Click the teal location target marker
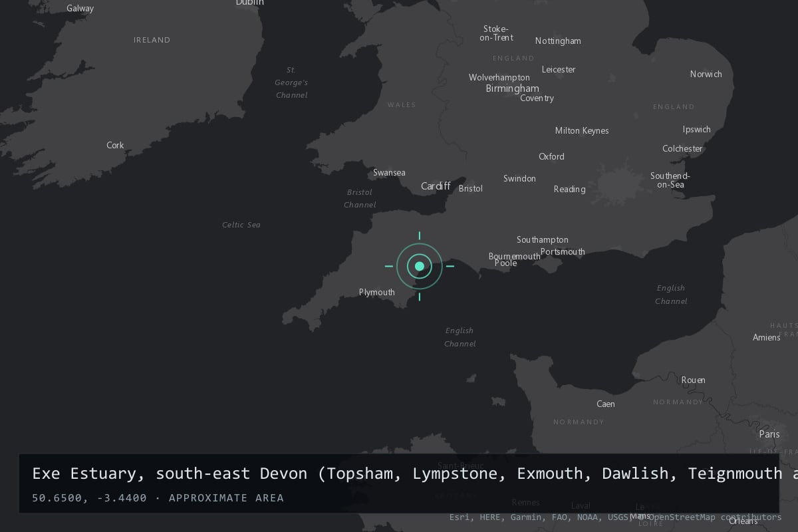798x532 pixels. (x=420, y=266)
